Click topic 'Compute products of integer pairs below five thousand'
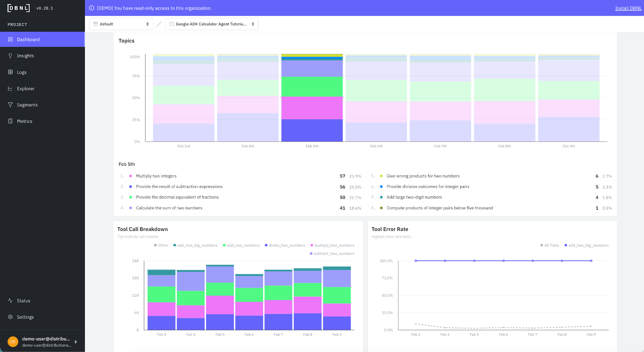 (x=440, y=208)
